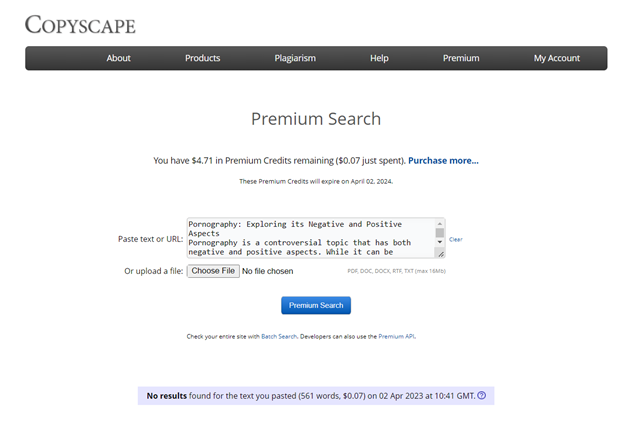Click the help question mark icon after results

(x=482, y=396)
